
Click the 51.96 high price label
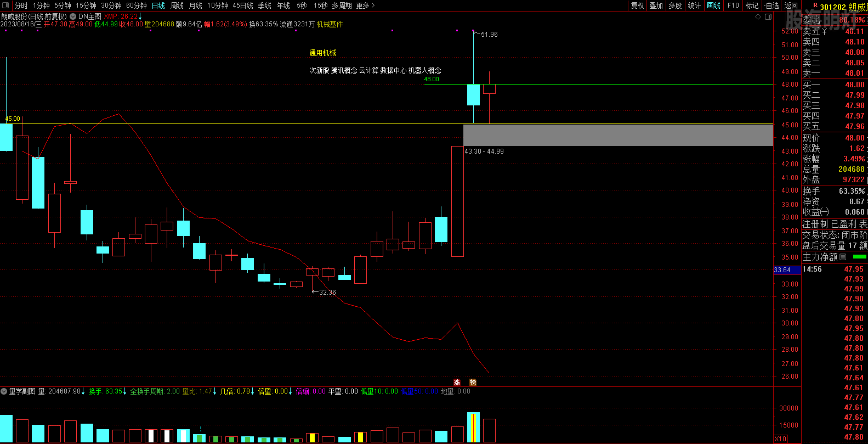pos(489,35)
